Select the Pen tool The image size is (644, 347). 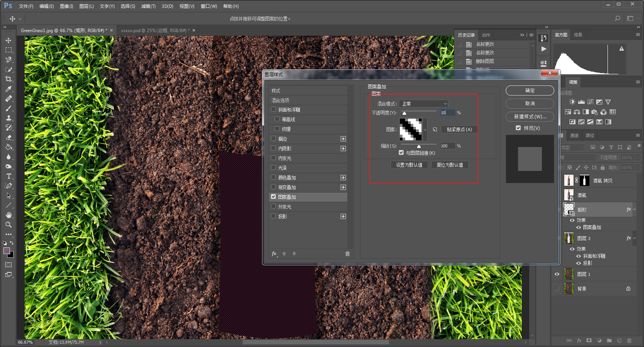(8, 186)
